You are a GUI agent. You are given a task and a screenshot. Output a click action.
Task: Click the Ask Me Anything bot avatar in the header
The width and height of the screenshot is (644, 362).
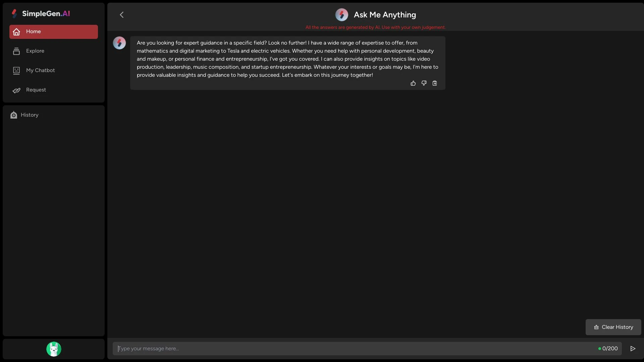(x=341, y=15)
